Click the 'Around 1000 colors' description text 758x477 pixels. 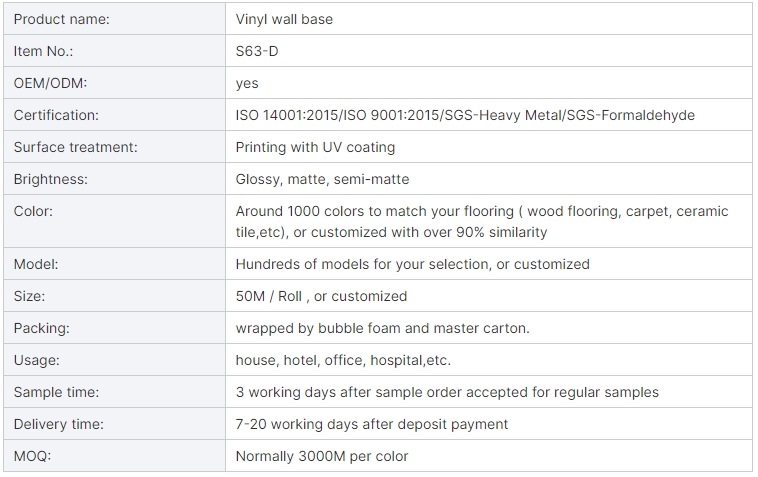[300, 212]
